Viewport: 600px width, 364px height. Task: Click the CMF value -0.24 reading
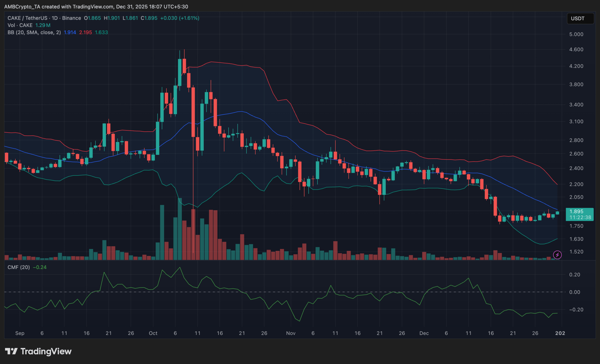(x=40, y=267)
